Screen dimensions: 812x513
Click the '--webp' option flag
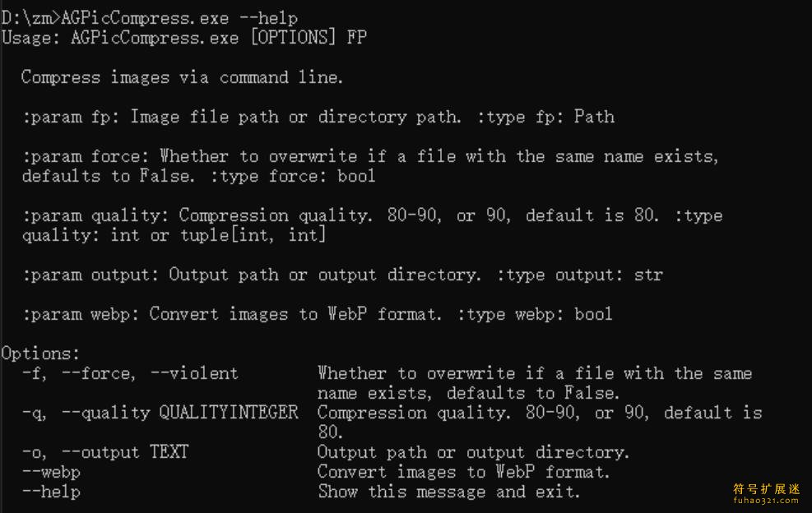pyautogui.click(x=51, y=472)
